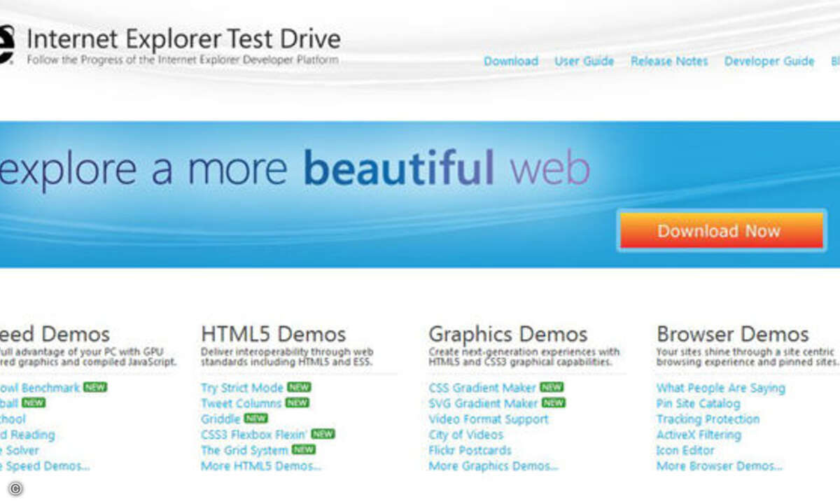The image size is (840, 504).
Task: Open What People Are Saying link
Action: [721, 388]
